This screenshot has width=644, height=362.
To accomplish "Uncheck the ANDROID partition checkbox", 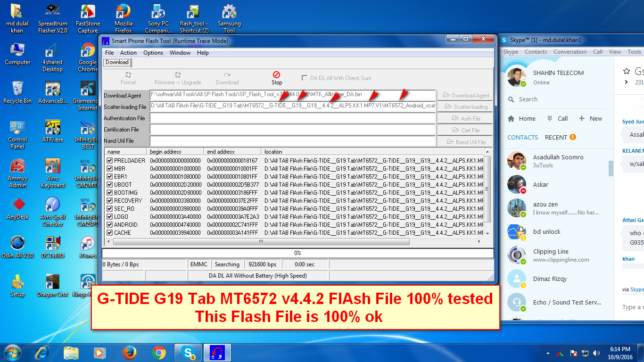I will [109, 224].
